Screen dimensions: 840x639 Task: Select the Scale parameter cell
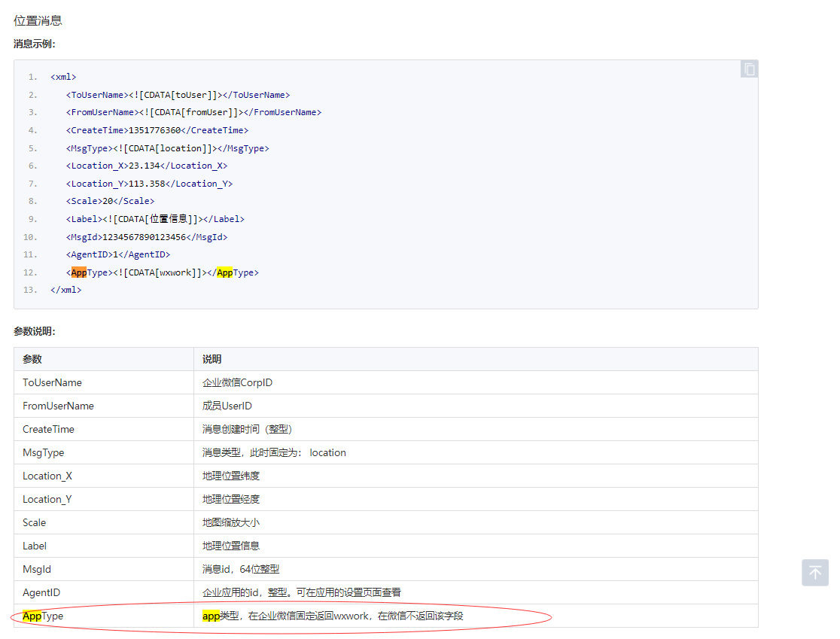point(104,522)
